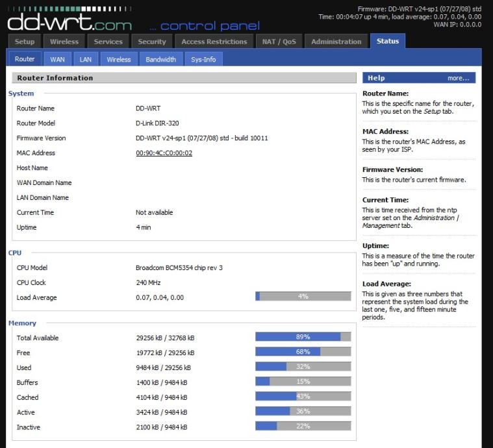Open the Sys-Info sub-tab
The image size is (493, 448).
pyautogui.click(x=203, y=59)
